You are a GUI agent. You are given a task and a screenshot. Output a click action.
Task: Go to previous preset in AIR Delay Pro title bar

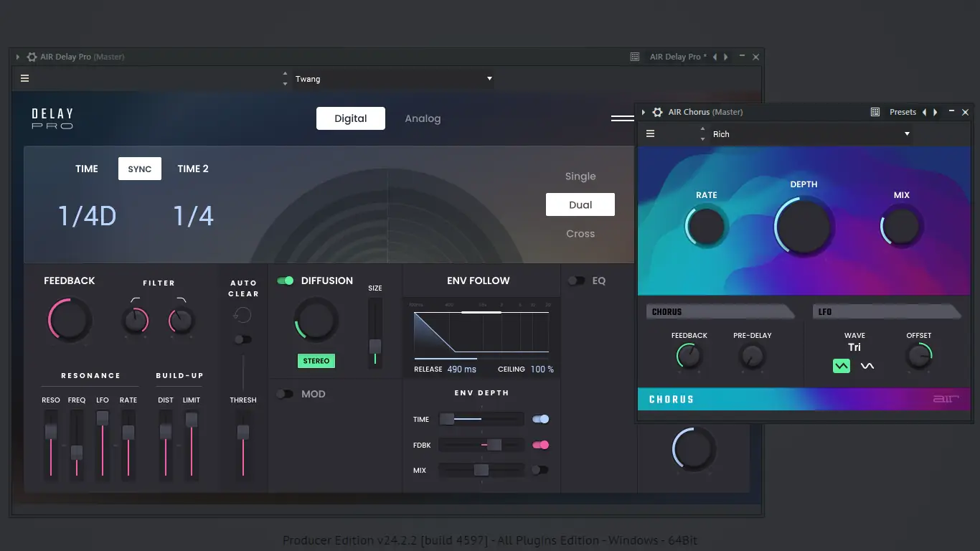pyautogui.click(x=715, y=57)
